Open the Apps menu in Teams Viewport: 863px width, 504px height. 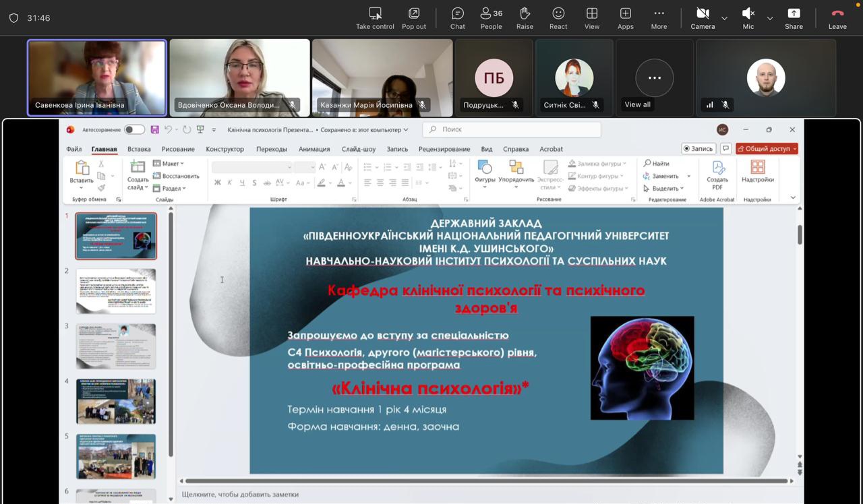point(625,18)
